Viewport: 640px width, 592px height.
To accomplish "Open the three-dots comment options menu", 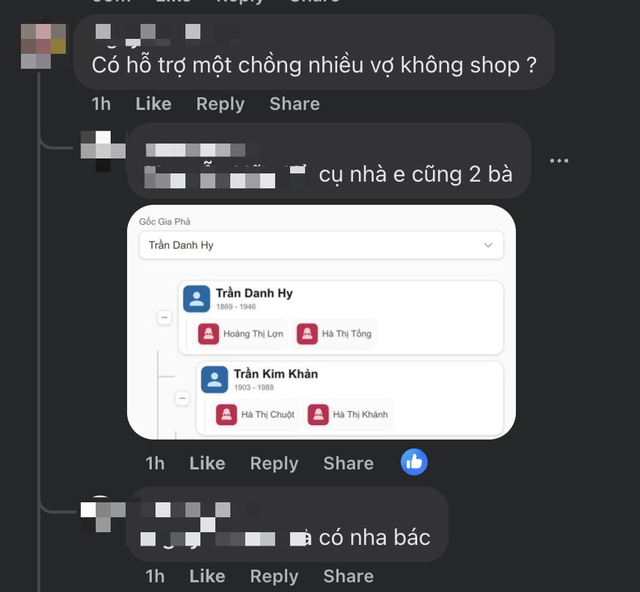I will (559, 160).
